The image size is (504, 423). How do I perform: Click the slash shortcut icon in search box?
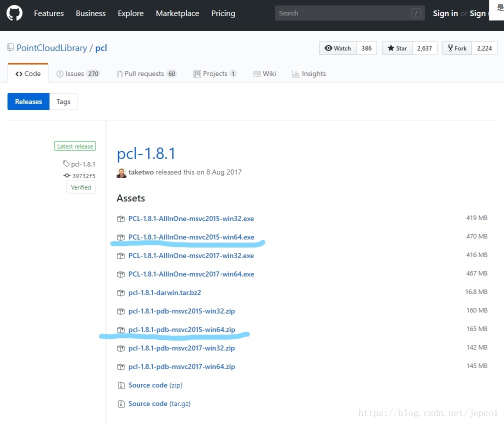[416, 13]
